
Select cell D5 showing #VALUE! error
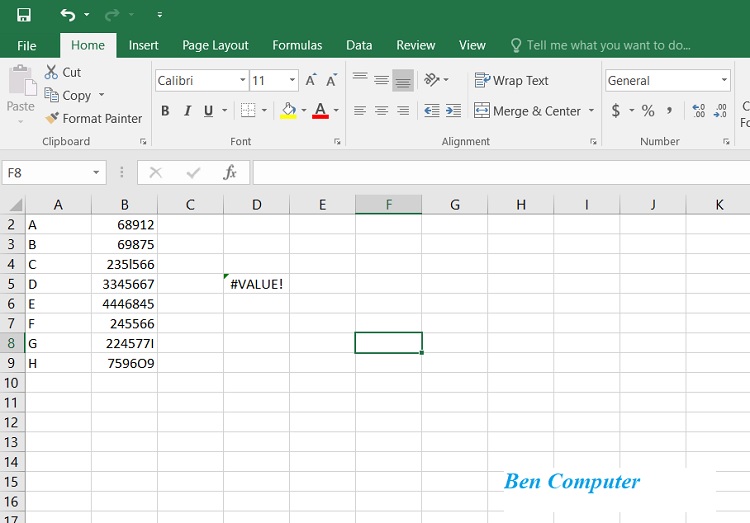pyautogui.click(x=256, y=284)
